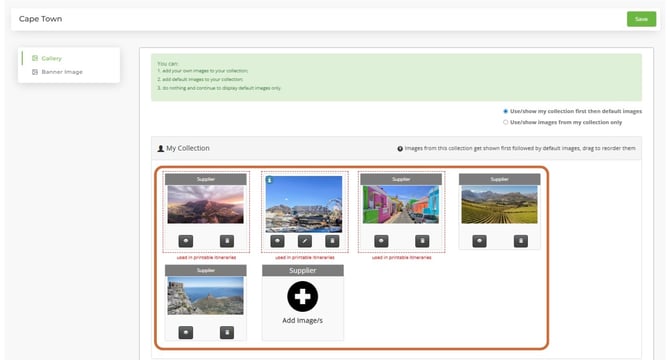Delete the vineyard landscape image
The image size is (670, 360).
(520, 241)
